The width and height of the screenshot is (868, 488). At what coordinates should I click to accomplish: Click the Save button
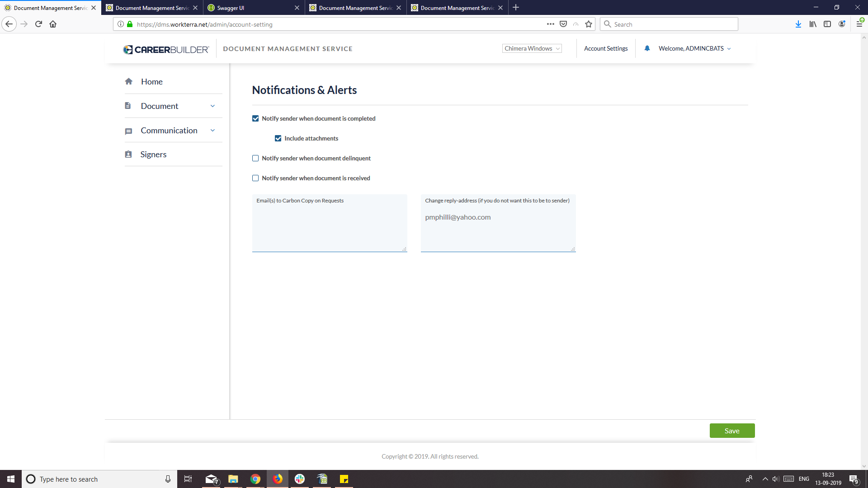click(x=732, y=430)
